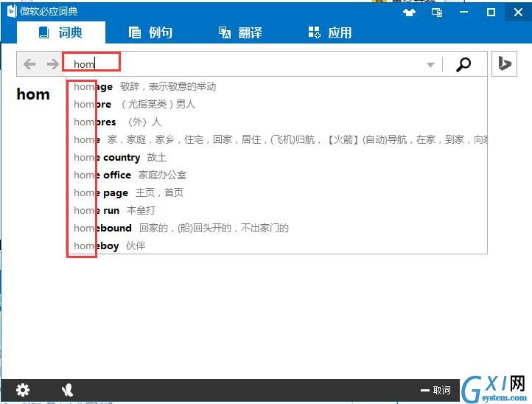Screen dimensions: 532x404
Task: Choose suggestion "homeboy"
Action: tap(277, 245)
